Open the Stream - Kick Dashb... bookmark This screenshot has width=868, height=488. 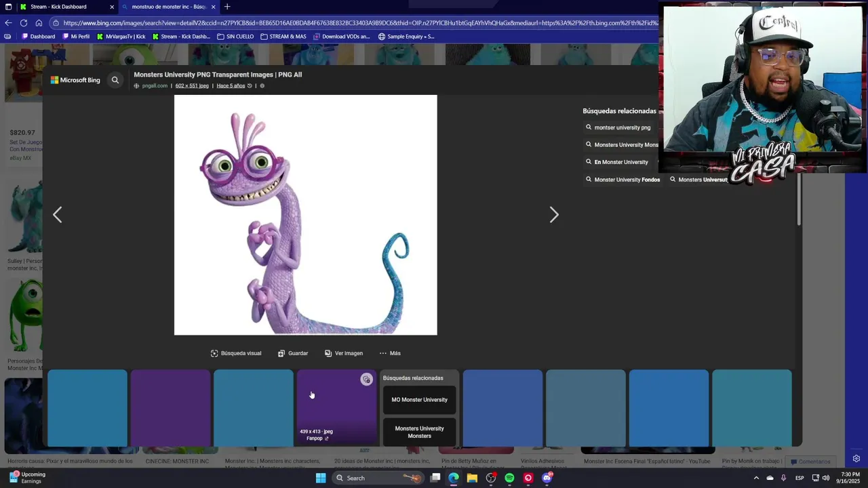[x=181, y=37]
